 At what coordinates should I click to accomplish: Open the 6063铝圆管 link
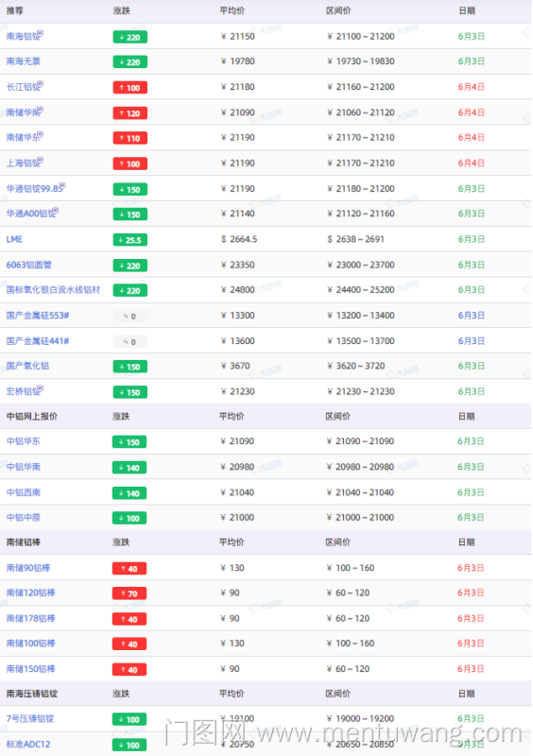coord(29,265)
